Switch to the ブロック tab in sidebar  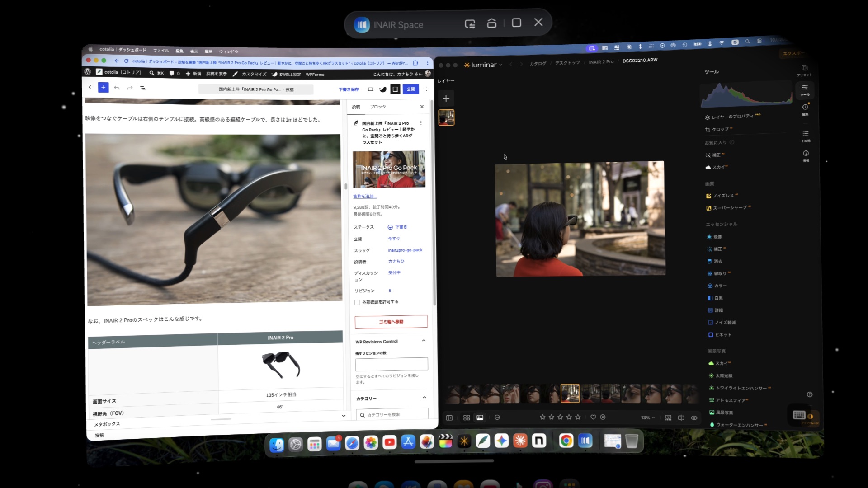click(378, 107)
